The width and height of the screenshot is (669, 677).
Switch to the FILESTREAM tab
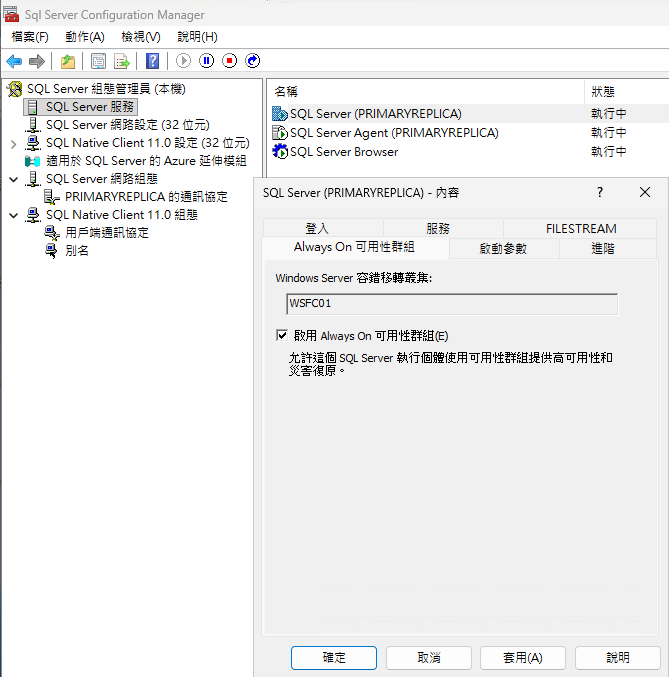[581, 228]
